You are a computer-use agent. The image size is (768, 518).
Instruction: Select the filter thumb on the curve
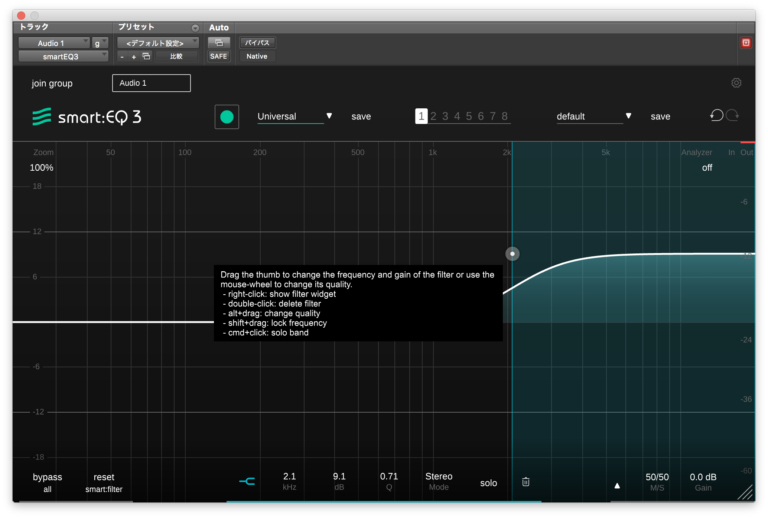[512, 254]
